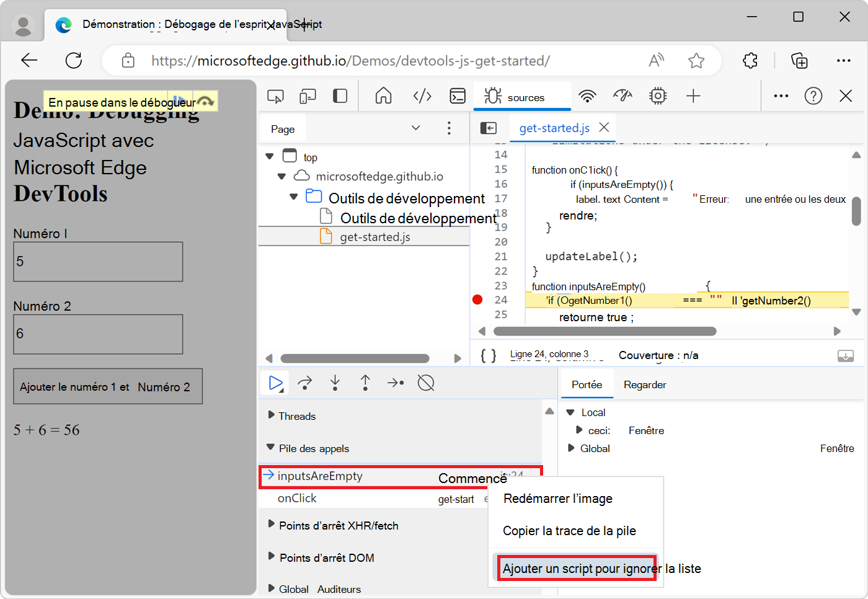Collapse the Outils de développement folder
This screenshot has height=599, width=868.
(x=294, y=197)
